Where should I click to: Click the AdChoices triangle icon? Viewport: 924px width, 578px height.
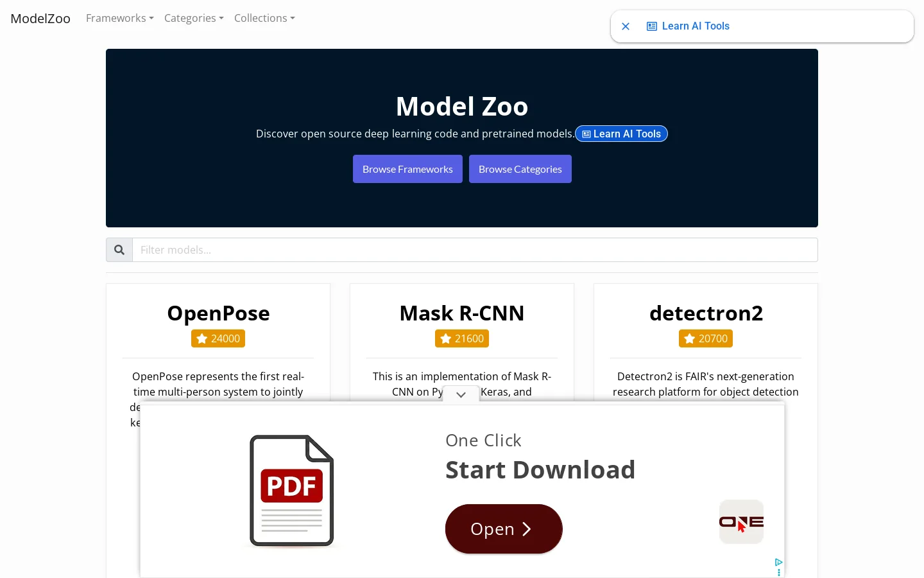778,562
